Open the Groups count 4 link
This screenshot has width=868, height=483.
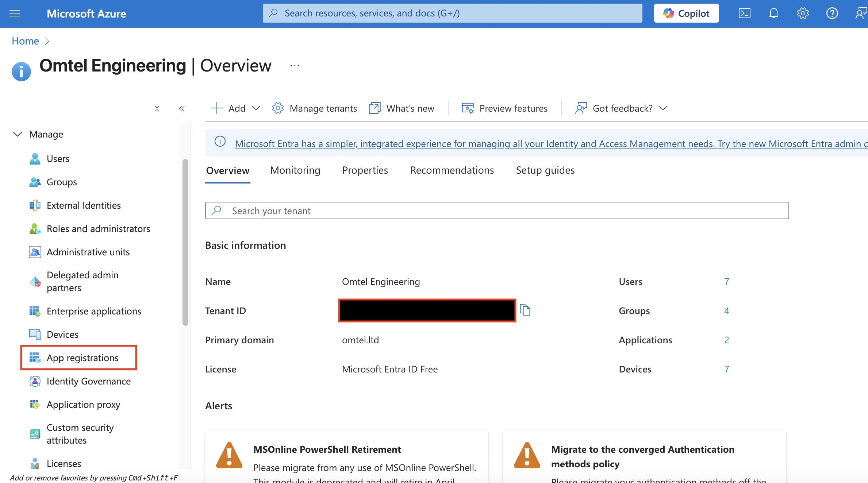click(726, 311)
